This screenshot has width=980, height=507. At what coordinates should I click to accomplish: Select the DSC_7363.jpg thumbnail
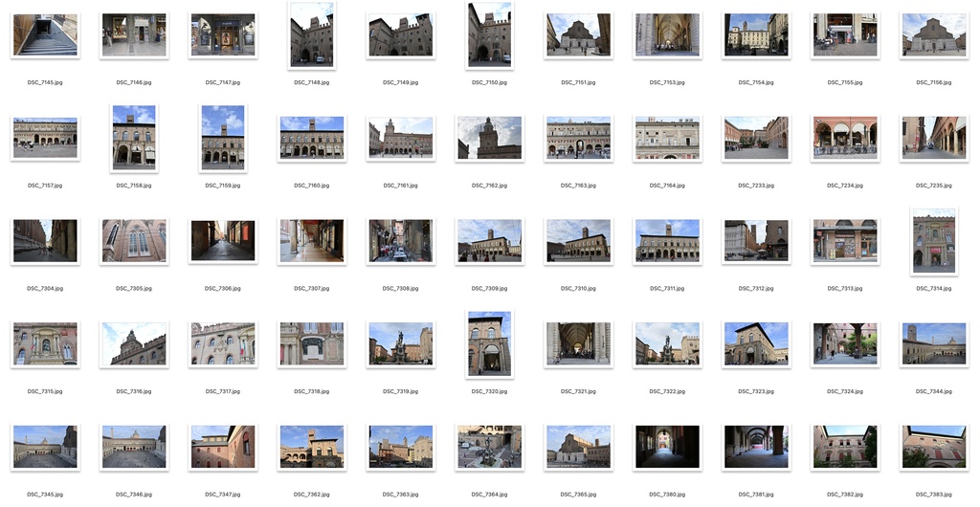point(401,447)
